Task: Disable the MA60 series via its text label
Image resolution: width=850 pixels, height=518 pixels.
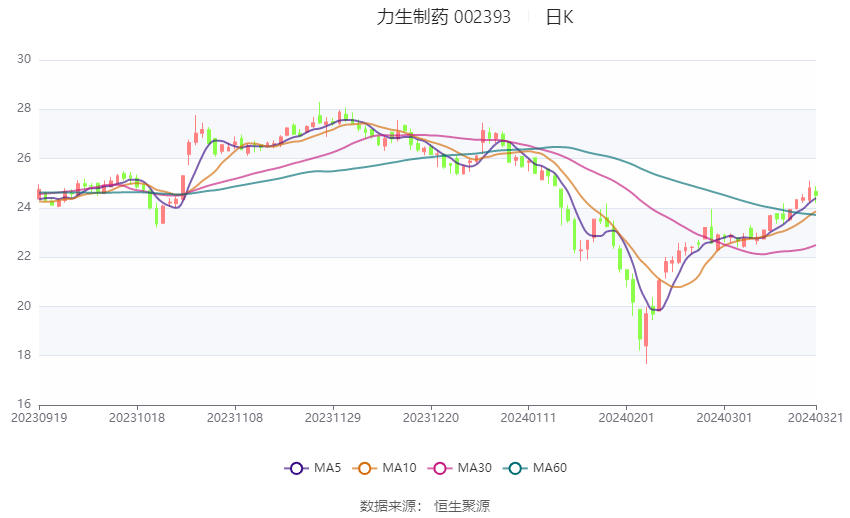Action: (x=550, y=468)
